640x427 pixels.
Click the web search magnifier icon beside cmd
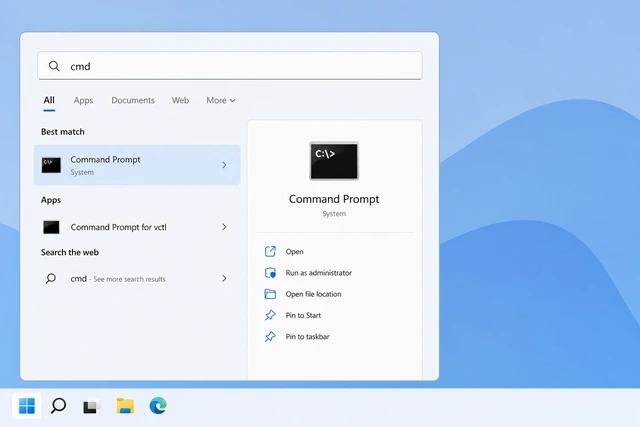(51, 278)
